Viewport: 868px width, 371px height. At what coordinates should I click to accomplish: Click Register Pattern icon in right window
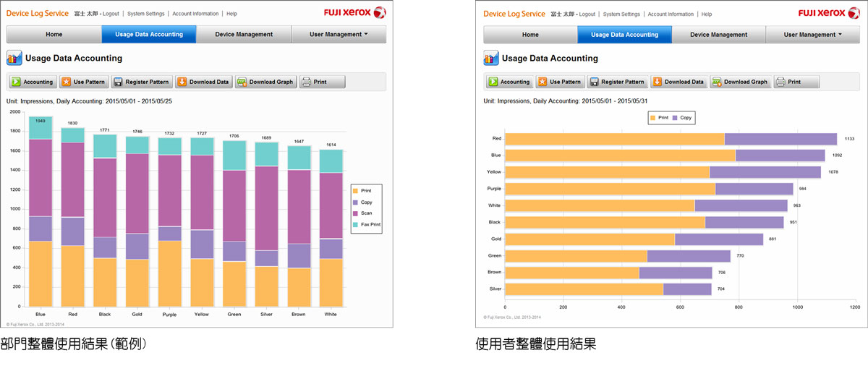(594, 82)
